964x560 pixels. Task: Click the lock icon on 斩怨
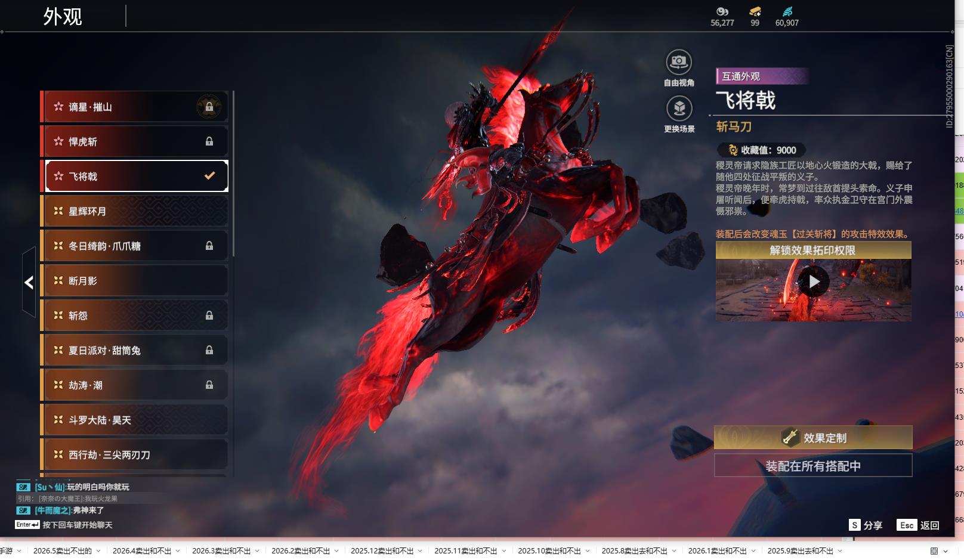point(209,315)
